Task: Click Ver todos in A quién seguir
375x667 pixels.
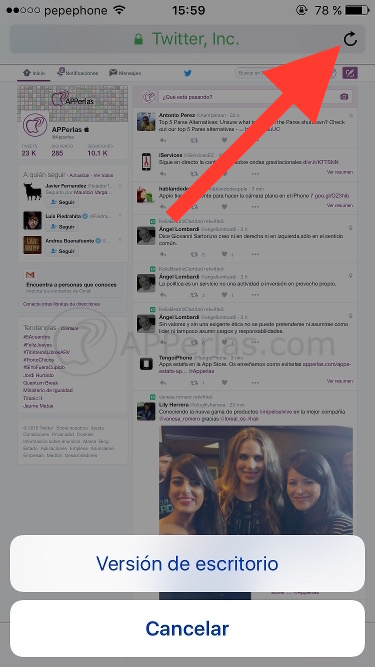Action: (x=103, y=175)
